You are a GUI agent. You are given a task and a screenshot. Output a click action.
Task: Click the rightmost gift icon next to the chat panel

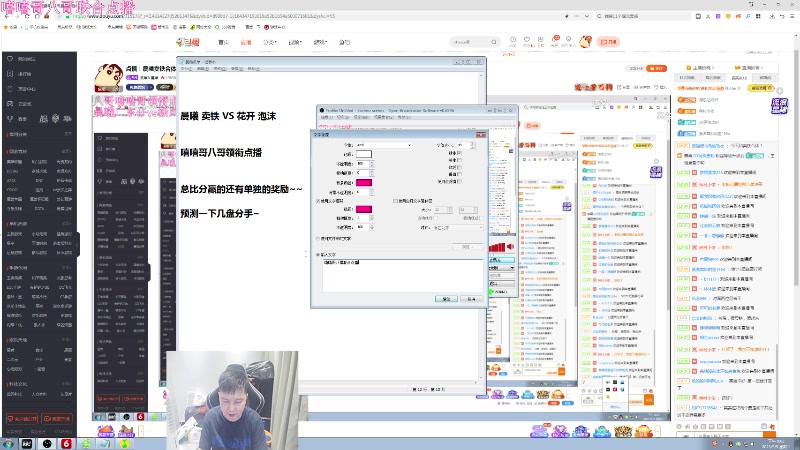(x=643, y=431)
